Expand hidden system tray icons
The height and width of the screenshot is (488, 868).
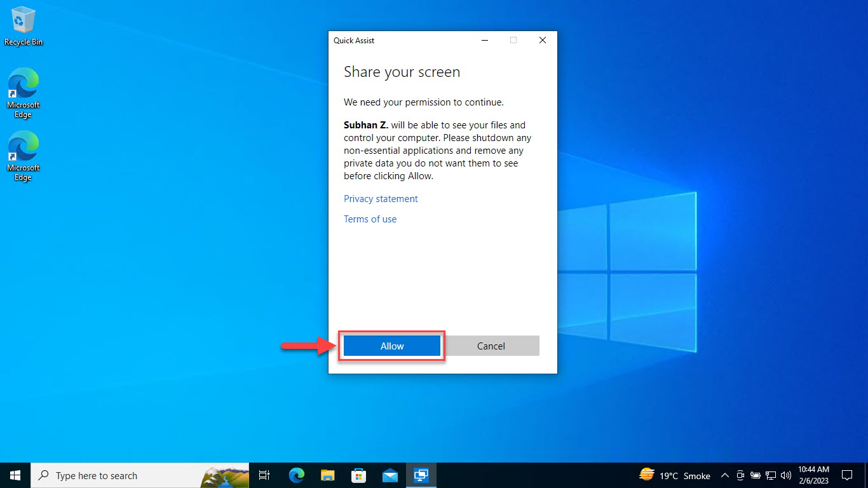point(724,475)
